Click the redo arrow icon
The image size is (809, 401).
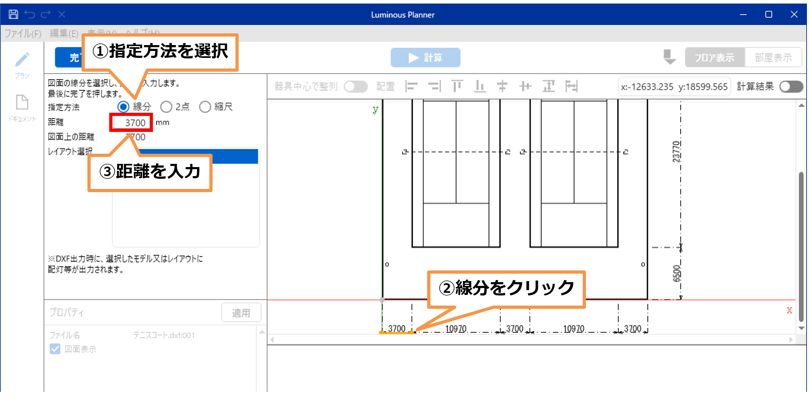45,15
